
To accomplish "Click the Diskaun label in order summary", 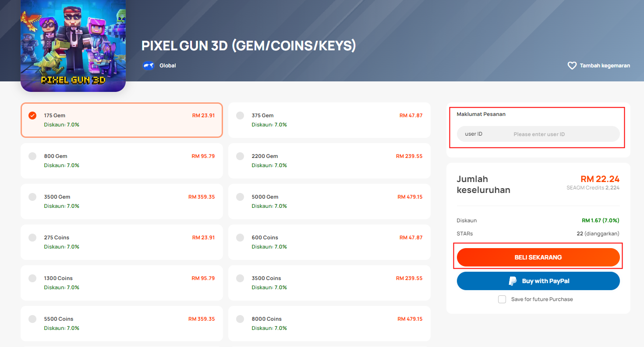I will 467,221.
